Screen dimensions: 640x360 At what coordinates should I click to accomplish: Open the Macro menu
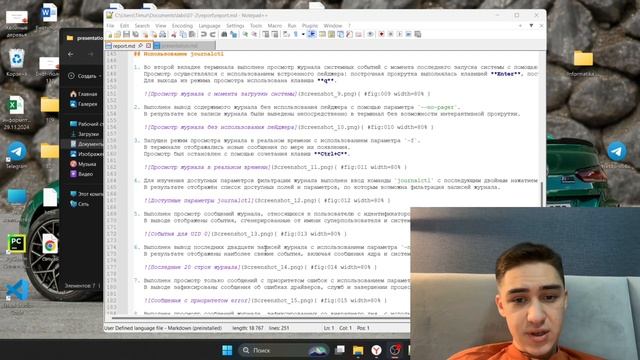(x=275, y=26)
